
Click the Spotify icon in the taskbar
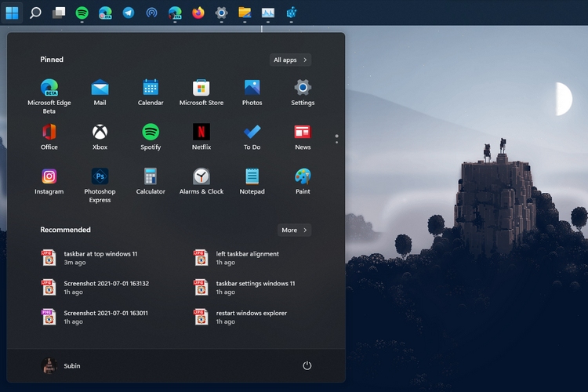(x=82, y=13)
